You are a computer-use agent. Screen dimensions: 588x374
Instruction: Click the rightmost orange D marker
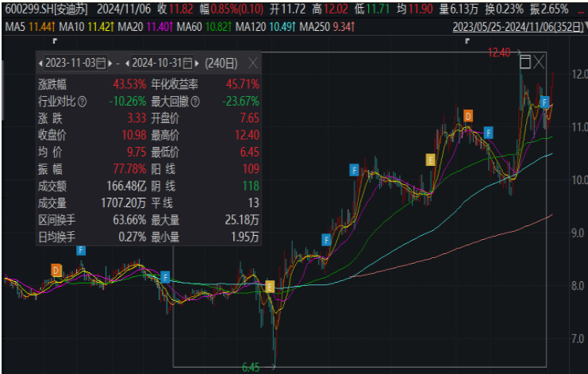[x=468, y=117]
